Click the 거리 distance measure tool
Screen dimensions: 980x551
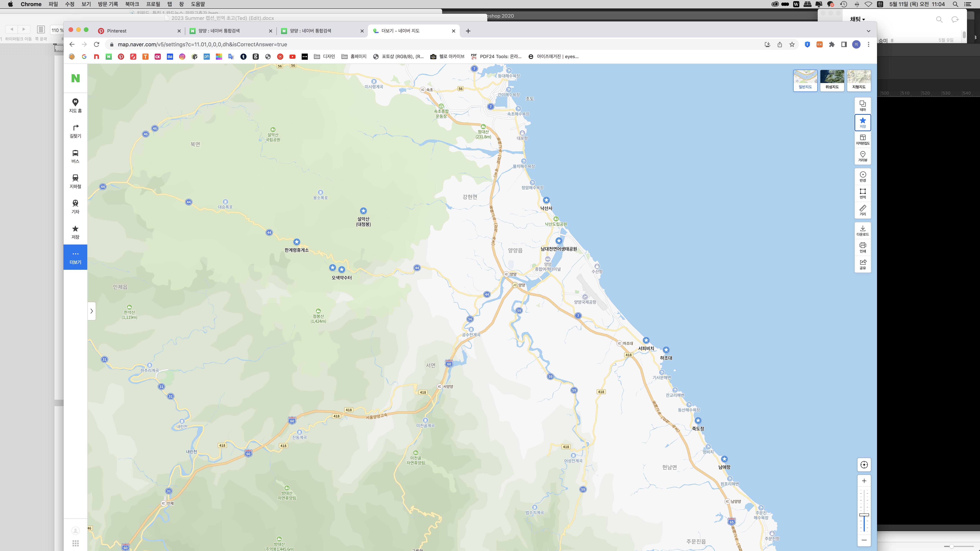point(862,210)
